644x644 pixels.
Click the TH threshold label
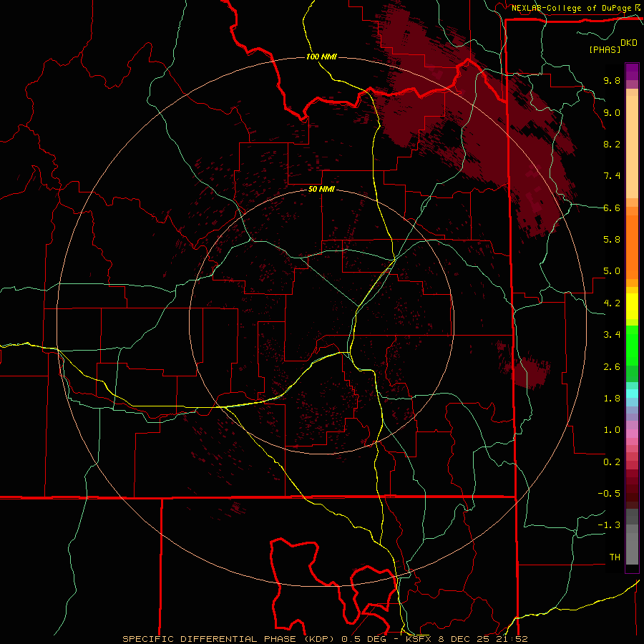click(615, 557)
